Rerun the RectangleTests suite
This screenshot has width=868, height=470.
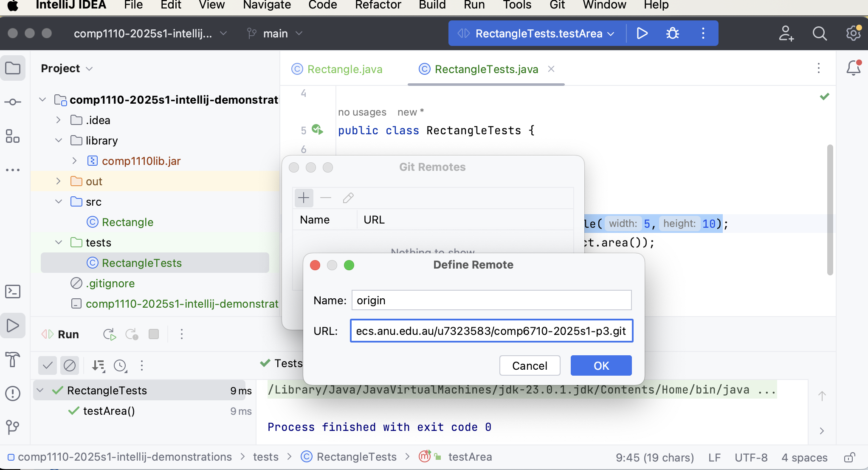point(109,334)
